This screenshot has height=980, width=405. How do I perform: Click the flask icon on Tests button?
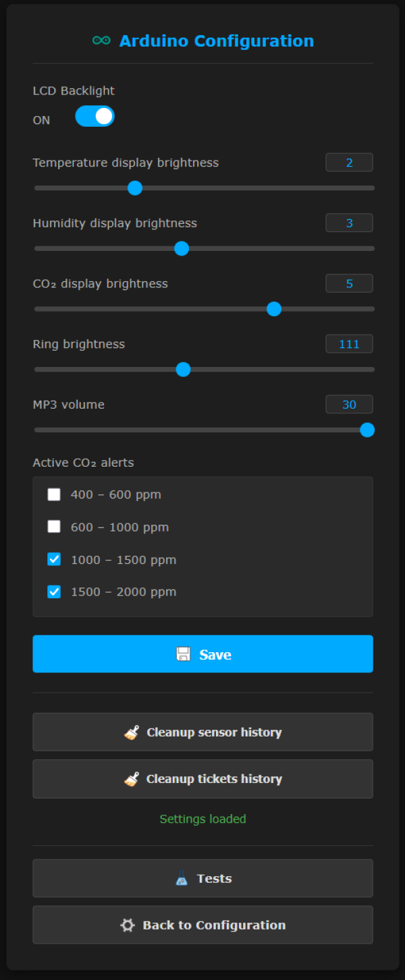click(x=182, y=879)
